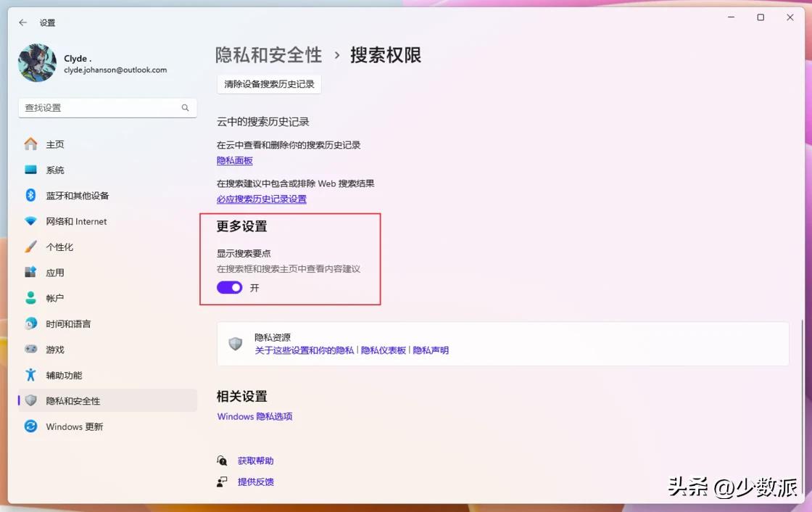The width and height of the screenshot is (812, 512).
Task: Minimize the Settings window
Action: [x=732, y=17]
